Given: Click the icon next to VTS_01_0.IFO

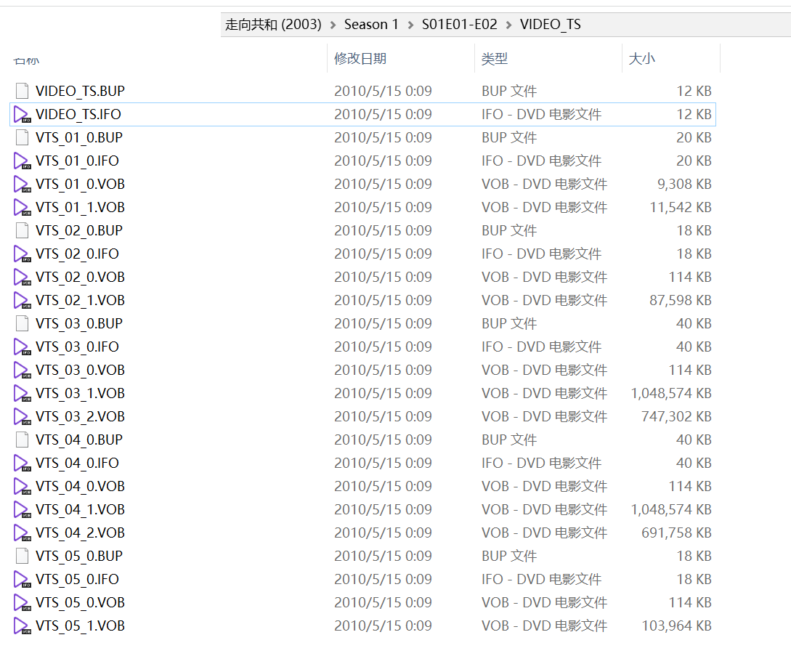Looking at the screenshot, I should click(23, 161).
